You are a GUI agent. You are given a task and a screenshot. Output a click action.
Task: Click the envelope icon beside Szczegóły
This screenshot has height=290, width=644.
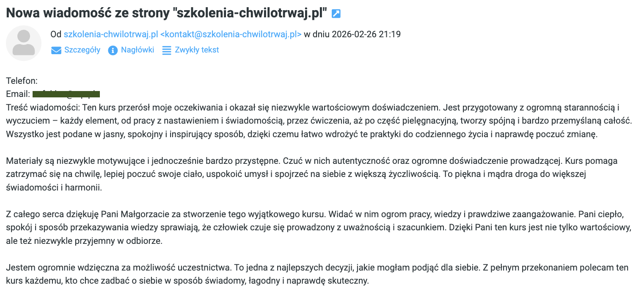click(x=56, y=50)
